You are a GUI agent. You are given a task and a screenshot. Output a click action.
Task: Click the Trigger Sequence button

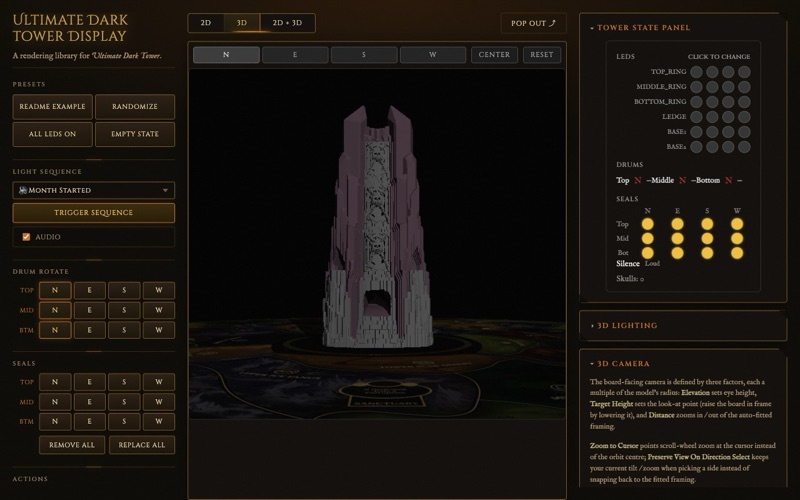click(93, 213)
